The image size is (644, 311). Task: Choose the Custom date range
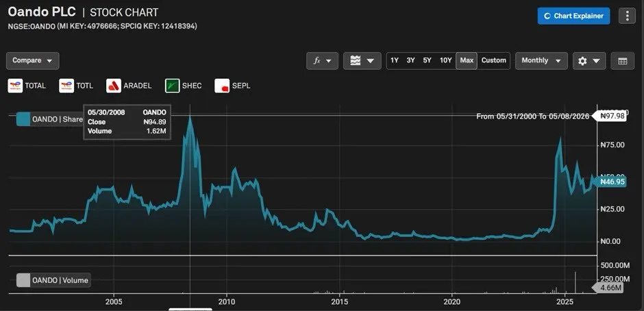494,60
